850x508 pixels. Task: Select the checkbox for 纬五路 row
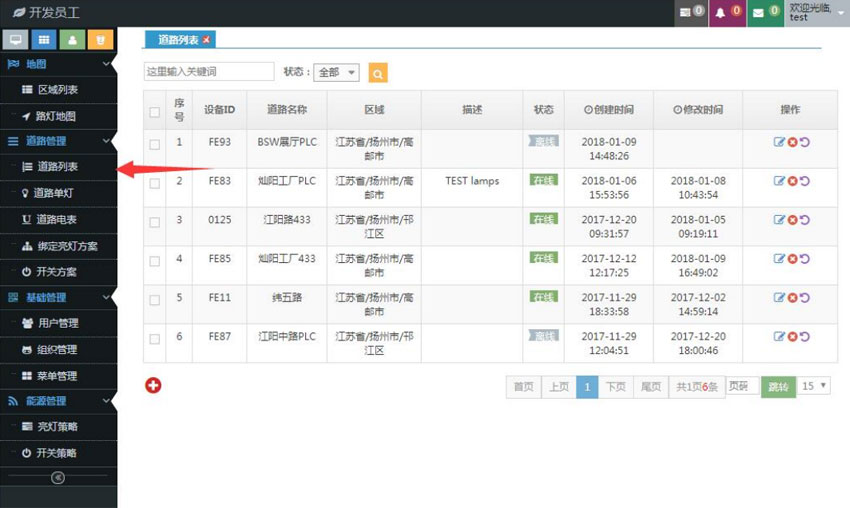point(154,298)
